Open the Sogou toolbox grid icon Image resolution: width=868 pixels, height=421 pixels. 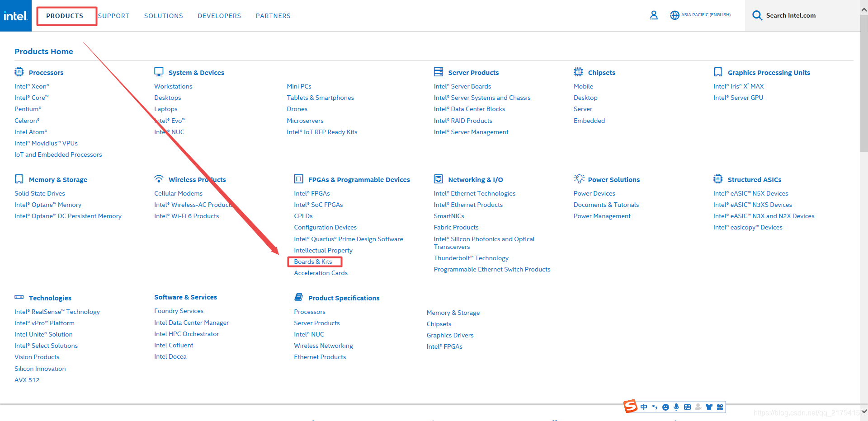click(x=720, y=407)
